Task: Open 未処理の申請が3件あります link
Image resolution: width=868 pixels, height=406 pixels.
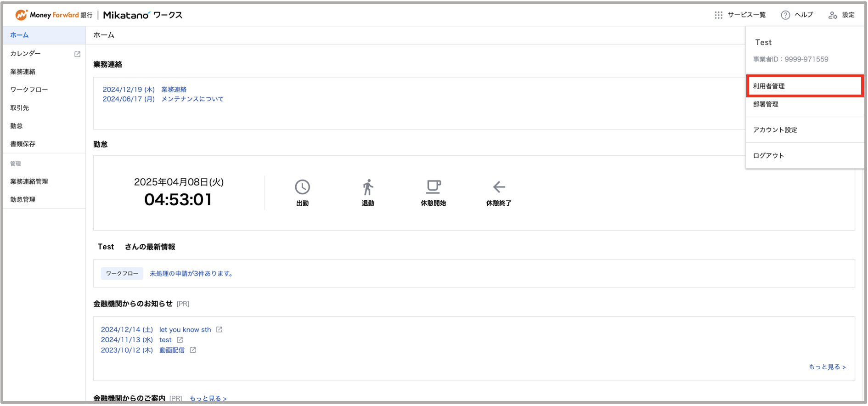Action: click(x=192, y=273)
